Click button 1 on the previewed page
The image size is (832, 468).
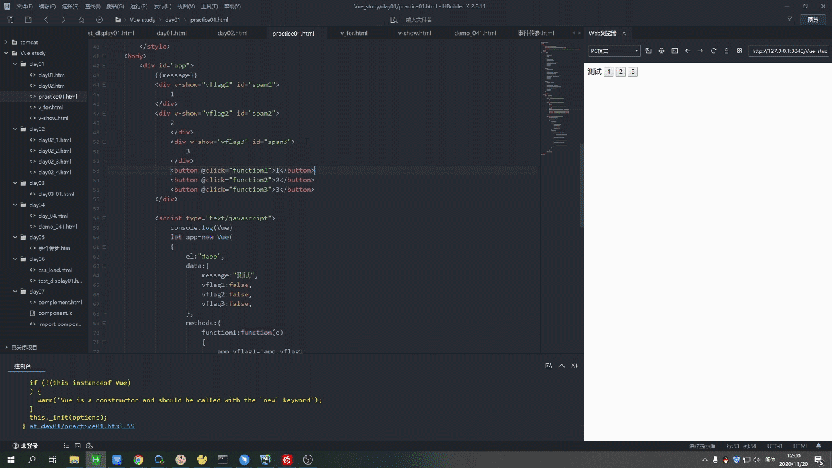tap(609, 72)
